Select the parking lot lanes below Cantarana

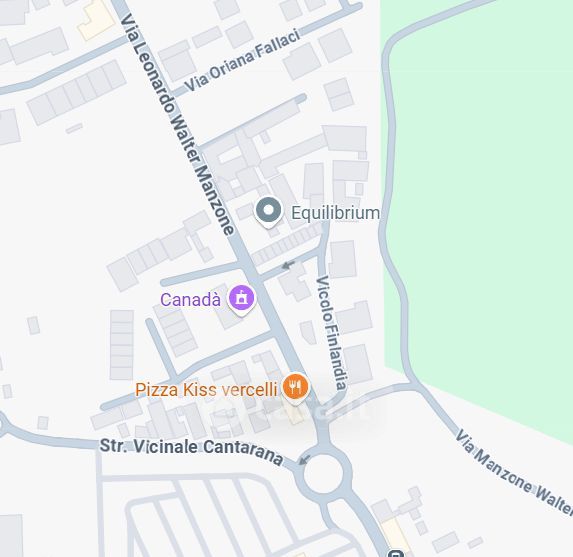point(219,515)
